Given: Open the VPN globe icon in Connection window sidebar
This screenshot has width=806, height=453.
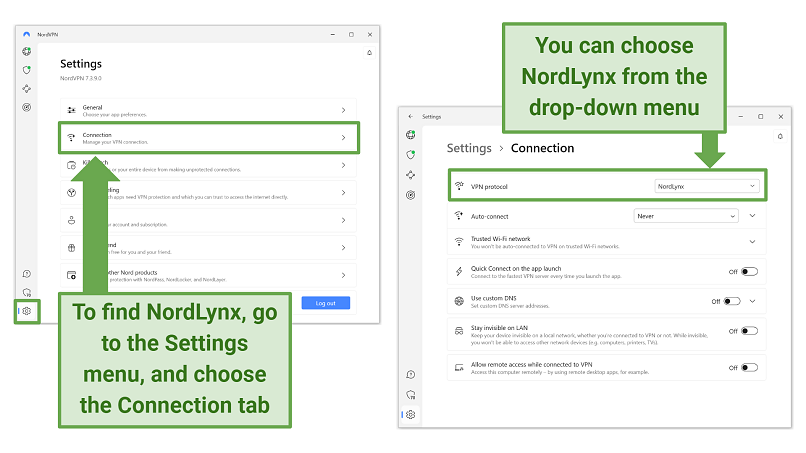Looking at the screenshot, I should (x=410, y=135).
